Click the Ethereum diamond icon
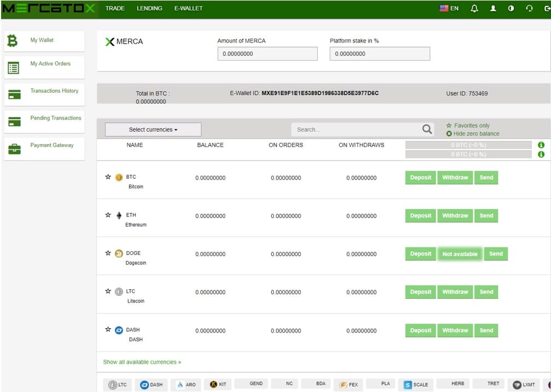 pos(119,216)
